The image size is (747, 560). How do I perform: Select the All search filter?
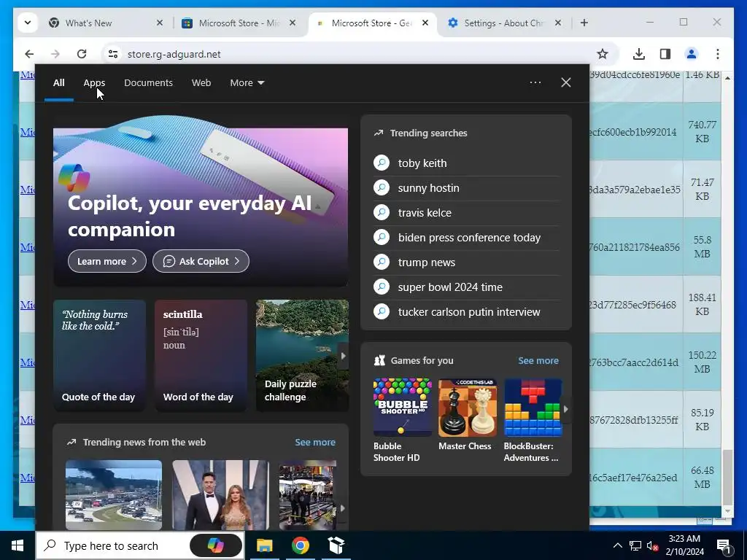click(58, 82)
